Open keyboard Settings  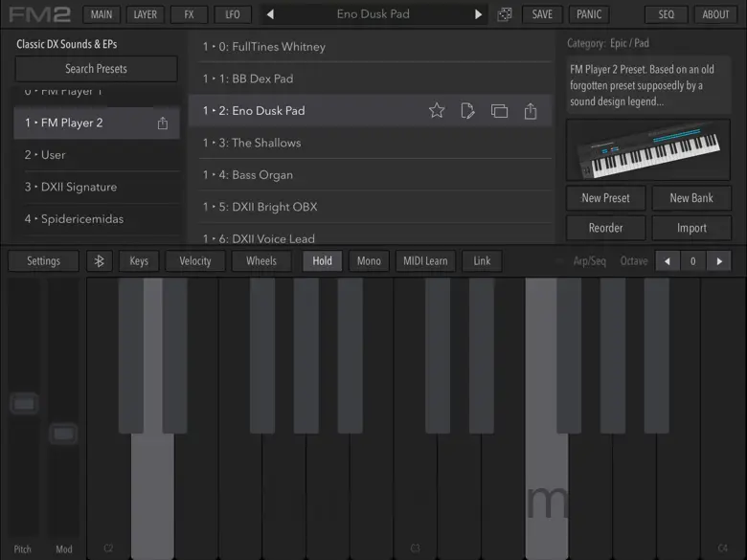[x=43, y=261]
